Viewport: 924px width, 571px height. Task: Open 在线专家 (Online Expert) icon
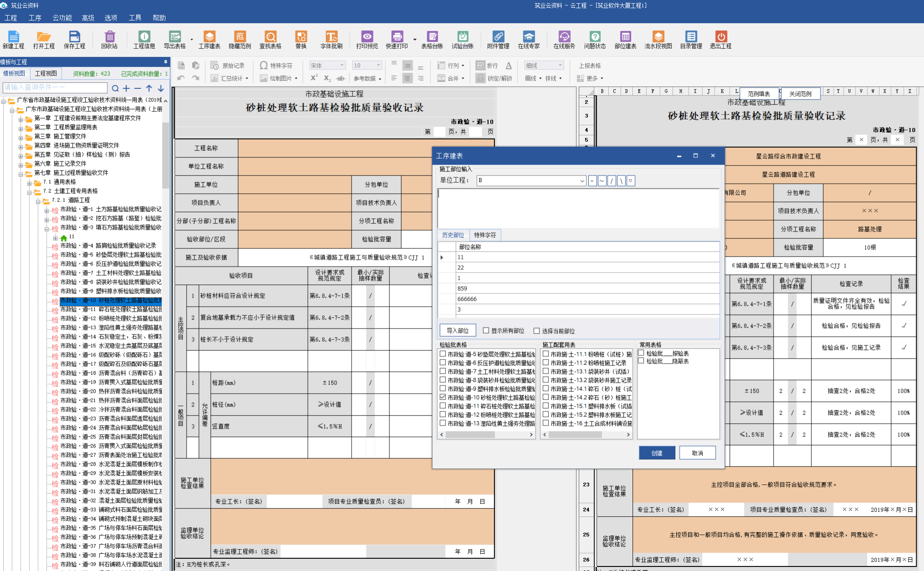[x=529, y=37]
